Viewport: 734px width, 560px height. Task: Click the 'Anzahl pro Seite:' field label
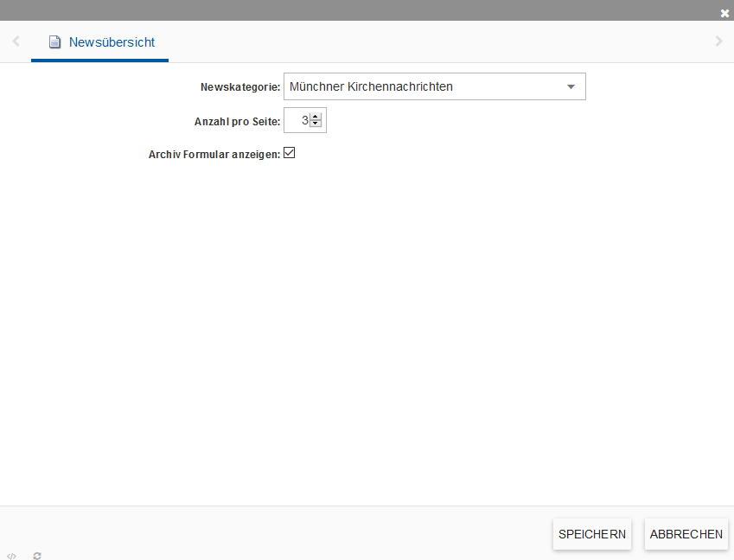click(x=237, y=122)
